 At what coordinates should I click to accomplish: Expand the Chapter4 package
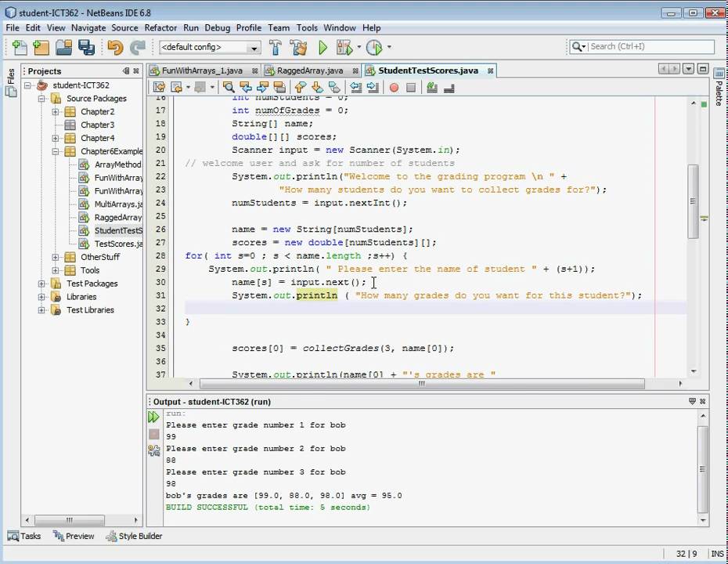coord(56,139)
